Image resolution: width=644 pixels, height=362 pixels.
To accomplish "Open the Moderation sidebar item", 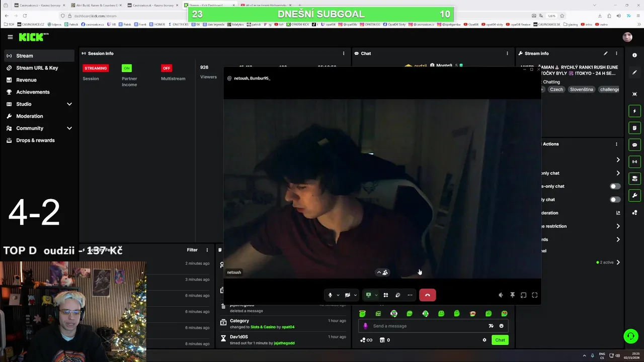I will click(x=39, y=116).
